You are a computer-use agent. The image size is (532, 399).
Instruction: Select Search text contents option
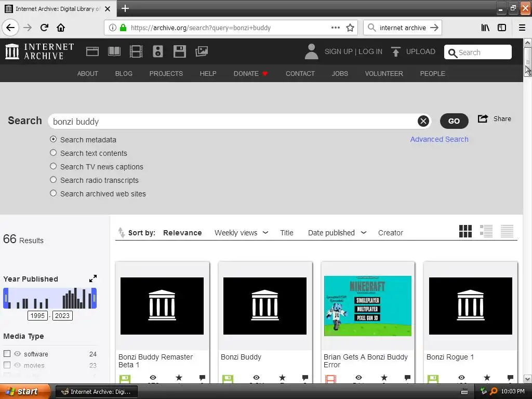[x=54, y=153]
